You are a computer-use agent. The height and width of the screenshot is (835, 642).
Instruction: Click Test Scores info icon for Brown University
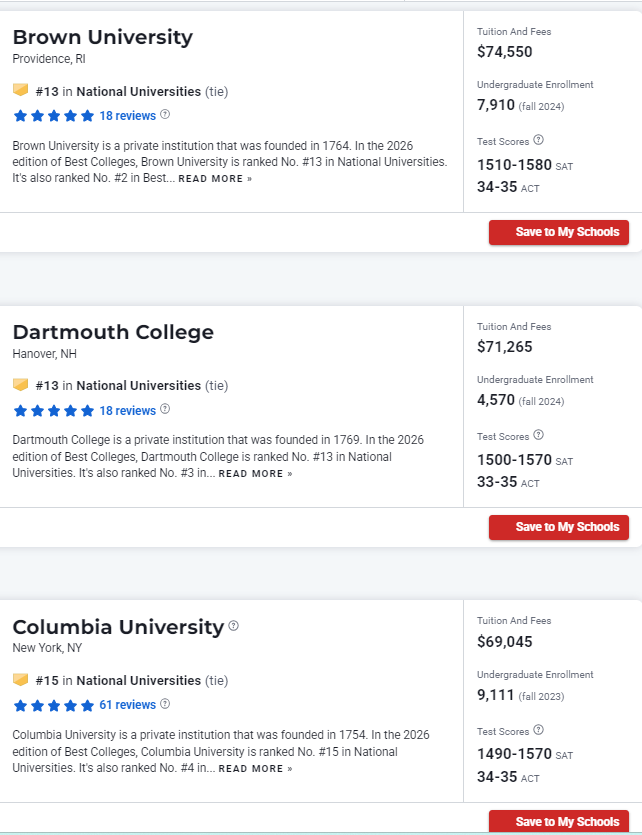click(x=539, y=140)
